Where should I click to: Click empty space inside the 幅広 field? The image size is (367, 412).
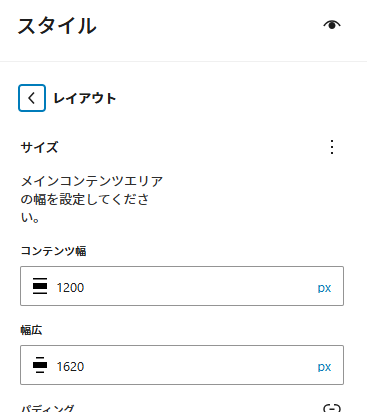coord(200,365)
